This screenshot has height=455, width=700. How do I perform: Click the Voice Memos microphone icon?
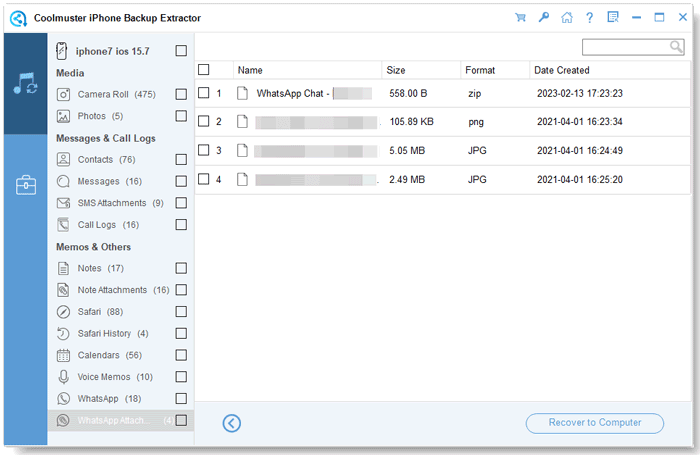coord(63,377)
